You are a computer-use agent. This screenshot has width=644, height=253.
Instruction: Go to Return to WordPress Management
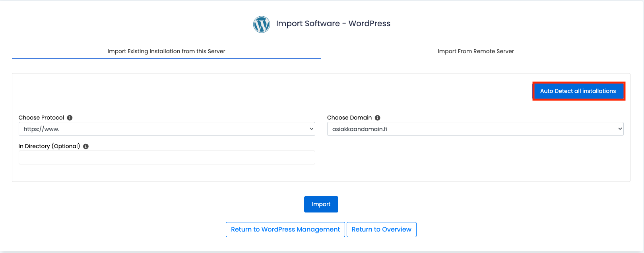(x=285, y=230)
